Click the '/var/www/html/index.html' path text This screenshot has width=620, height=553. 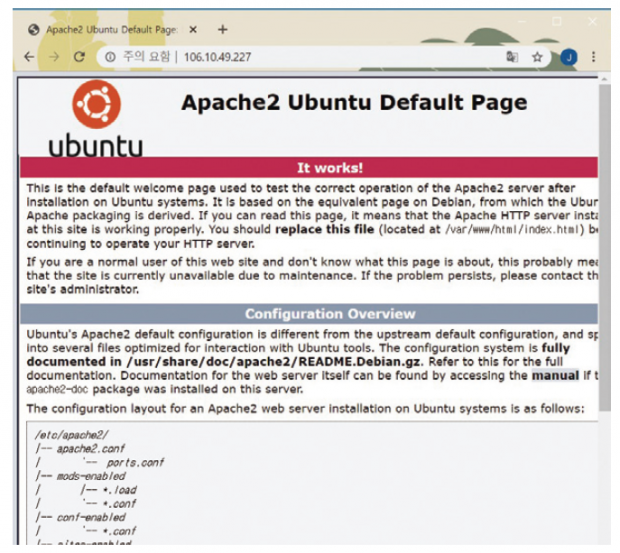[512, 230]
